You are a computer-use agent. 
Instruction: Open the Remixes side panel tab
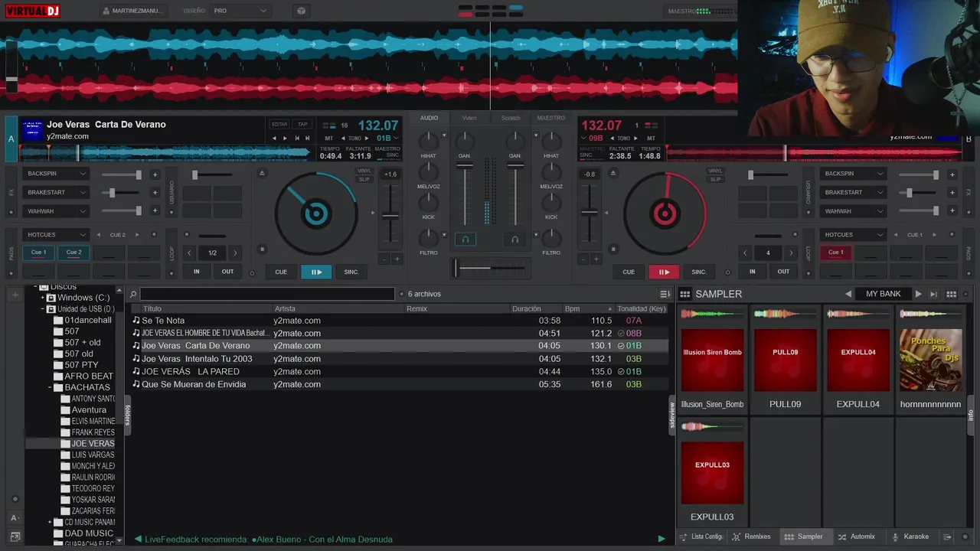click(x=751, y=536)
